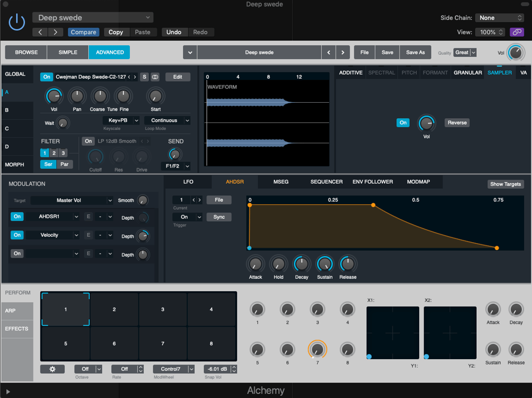Click the link icon beside View percentage
The width and height of the screenshot is (532, 398).
click(517, 32)
